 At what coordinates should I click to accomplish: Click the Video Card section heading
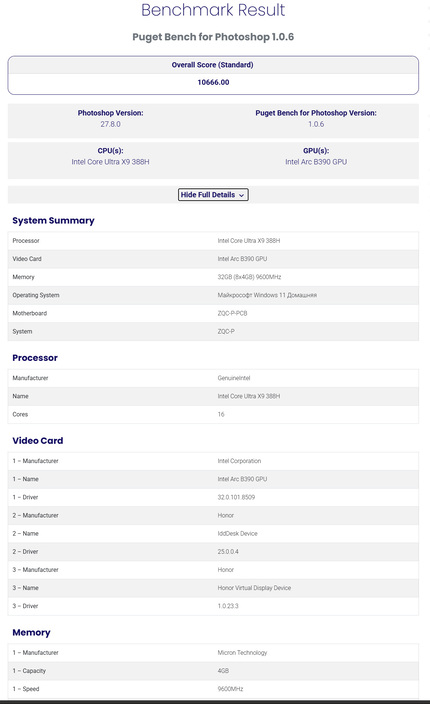point(38,440)
